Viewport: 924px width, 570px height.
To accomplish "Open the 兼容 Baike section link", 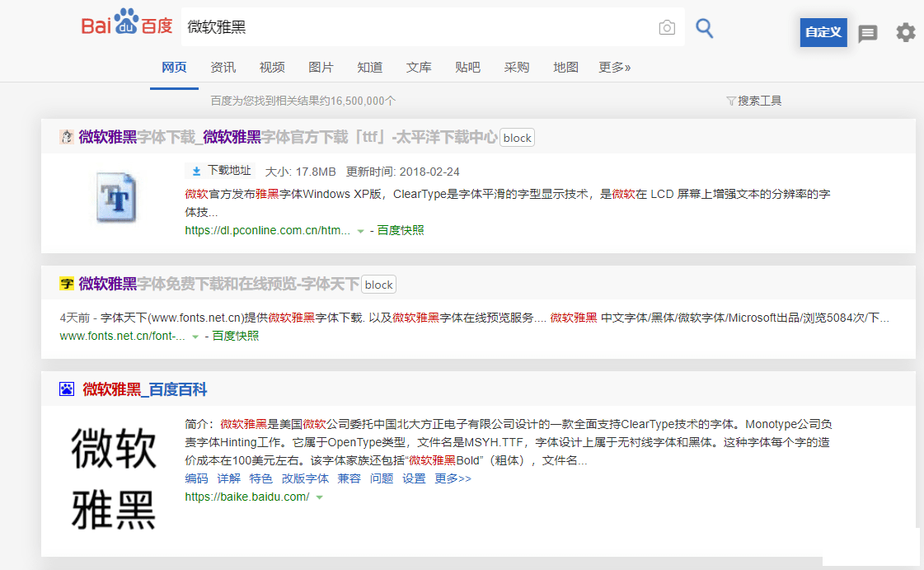I will [349, 478].
